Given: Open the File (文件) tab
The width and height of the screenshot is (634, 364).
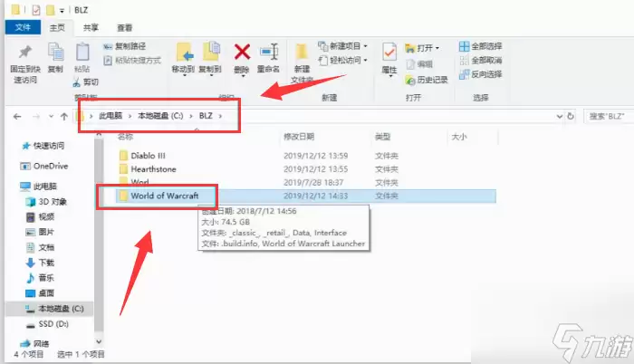Looking at the screenshot, I should (x=23, y=27).
